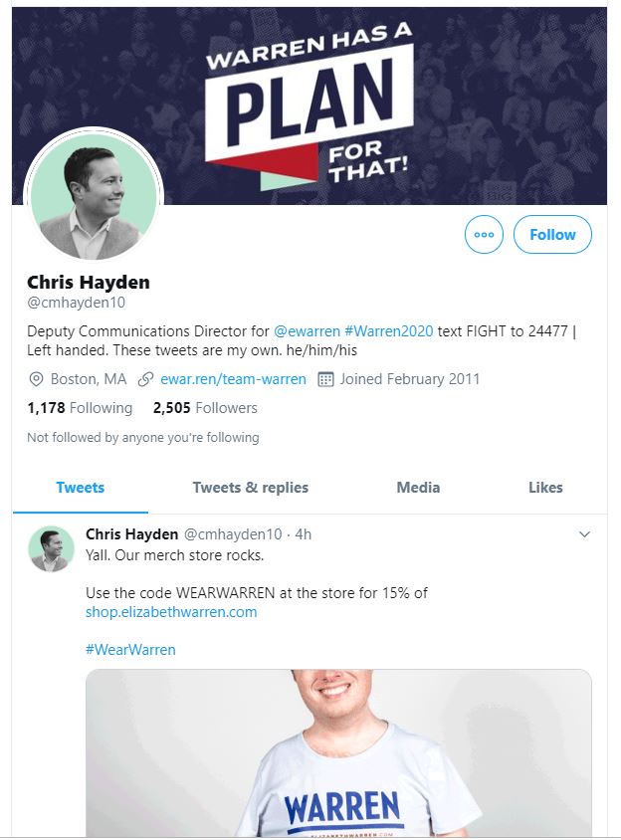
Task: View the 2,505 Followers list
Action: pyautogui.click(x=205, y=408)
